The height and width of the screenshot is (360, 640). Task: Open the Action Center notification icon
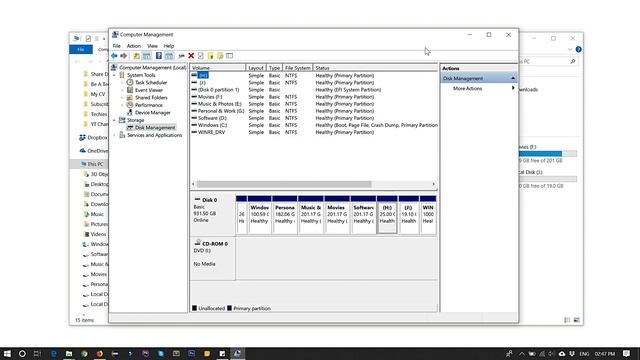click(627, 353)
